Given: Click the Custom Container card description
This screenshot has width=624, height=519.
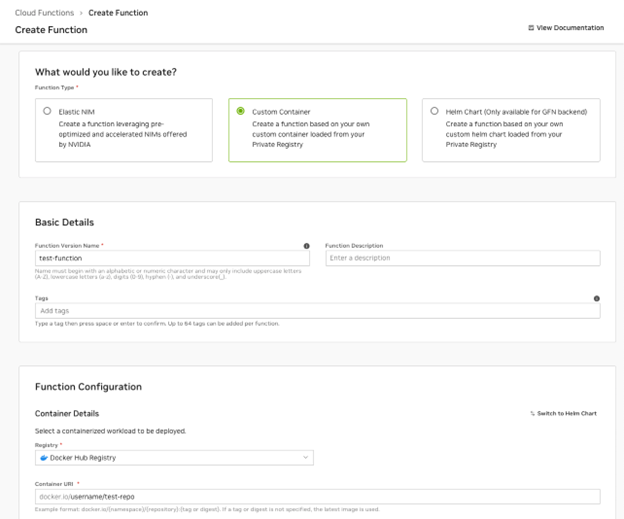Looking at the screenshot, I should tap(310, 134).
